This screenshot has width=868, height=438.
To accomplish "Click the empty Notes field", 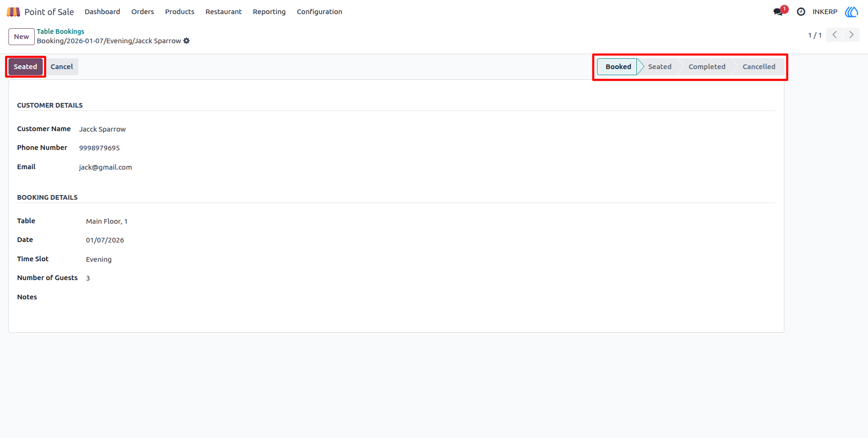I will click(430, 297).
